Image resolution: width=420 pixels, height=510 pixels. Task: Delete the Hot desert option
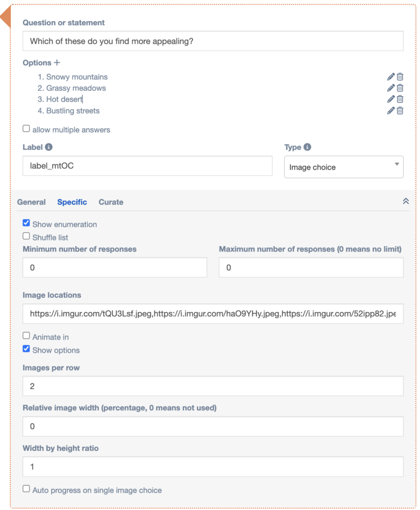400,99
